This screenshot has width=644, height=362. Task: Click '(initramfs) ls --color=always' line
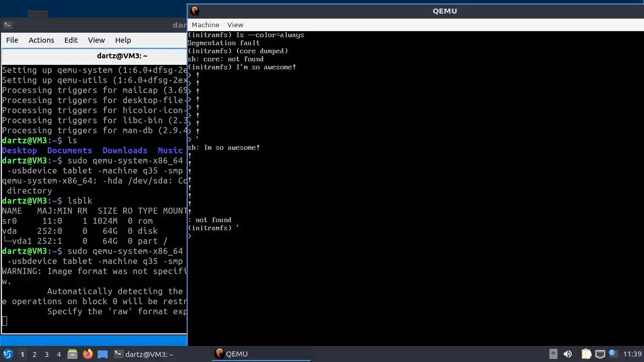246,35
